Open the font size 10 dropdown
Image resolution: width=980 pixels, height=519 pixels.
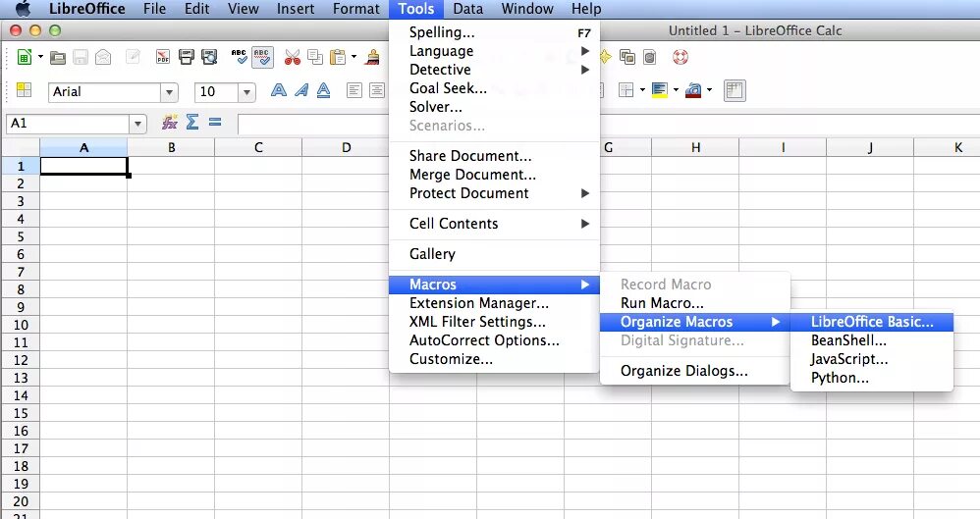(246, 92)
